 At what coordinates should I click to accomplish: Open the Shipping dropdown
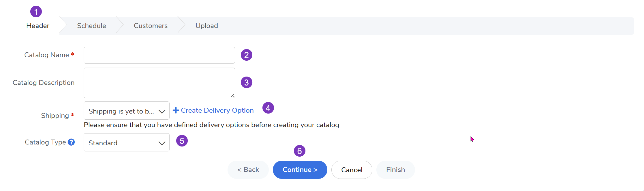pyautogui.click(x=127, y=111)
